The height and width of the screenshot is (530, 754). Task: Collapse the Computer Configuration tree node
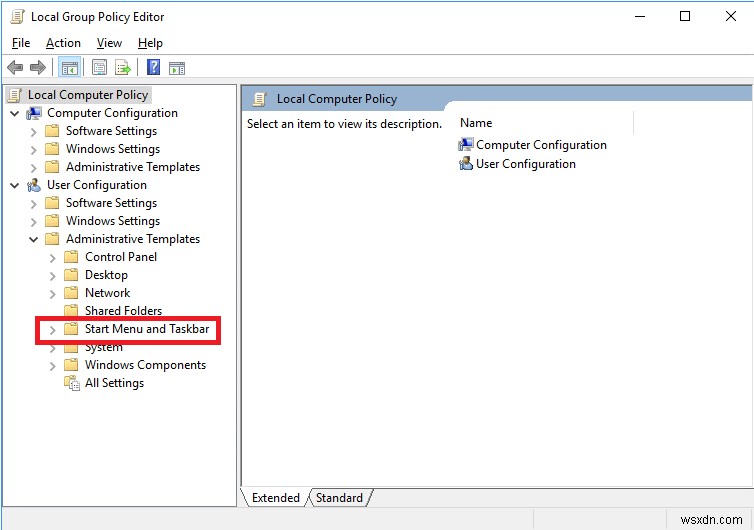(x=15, y=114)
